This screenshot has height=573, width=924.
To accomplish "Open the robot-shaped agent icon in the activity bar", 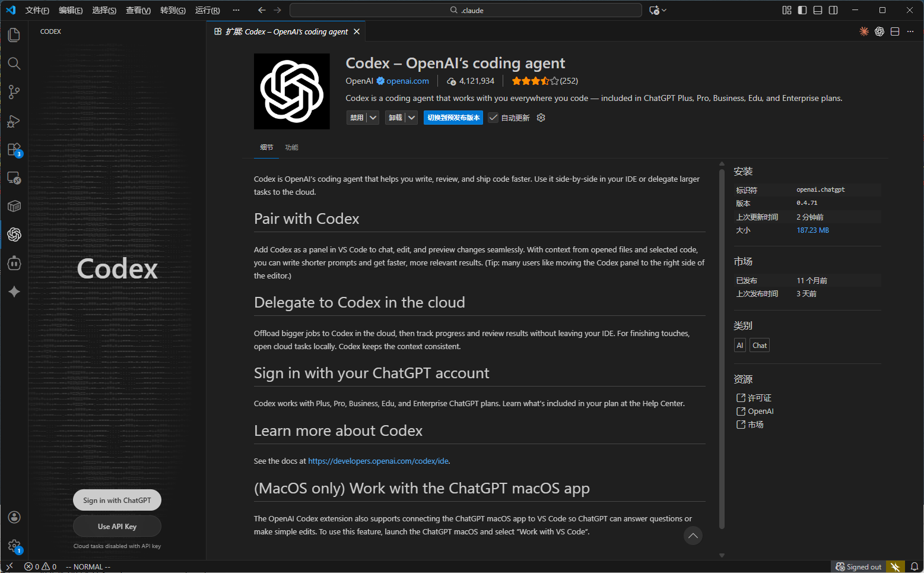I will pyautogui.click(x=14, y=263).
